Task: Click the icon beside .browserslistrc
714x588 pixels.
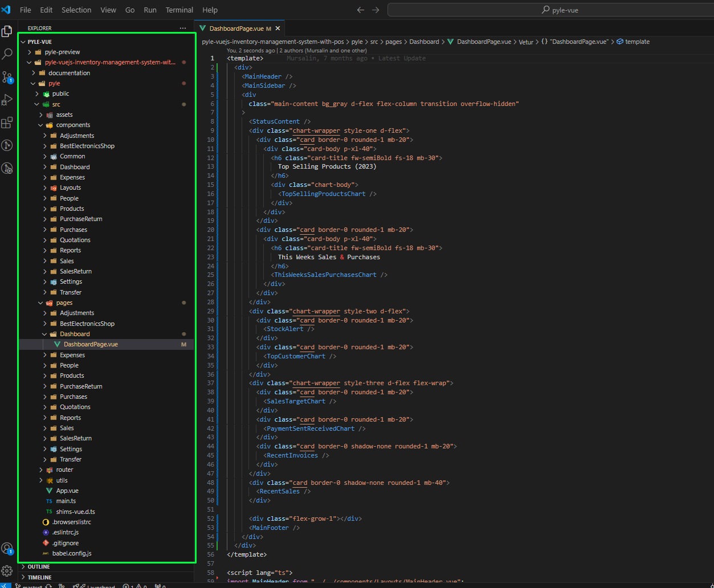Action: (x=46, y=522)
